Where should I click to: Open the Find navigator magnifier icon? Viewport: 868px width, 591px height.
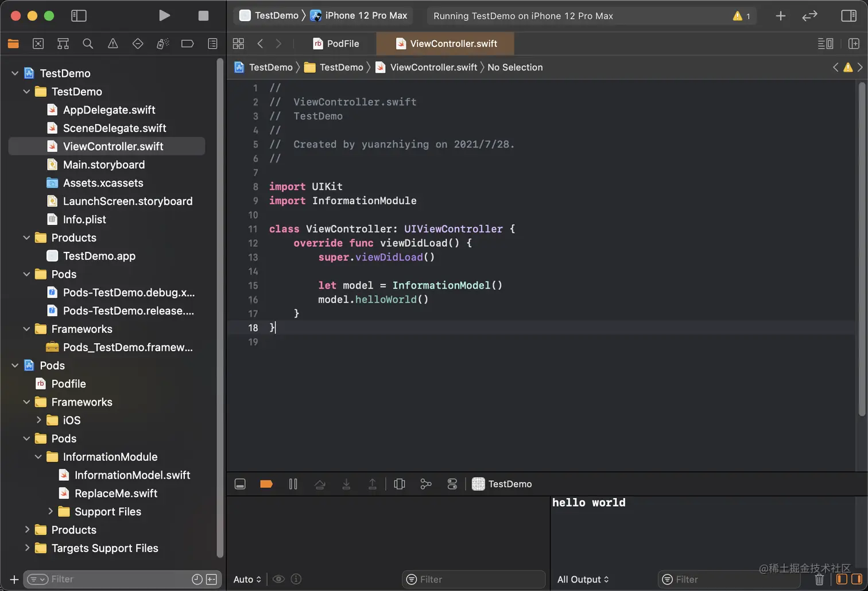(88, 44)
